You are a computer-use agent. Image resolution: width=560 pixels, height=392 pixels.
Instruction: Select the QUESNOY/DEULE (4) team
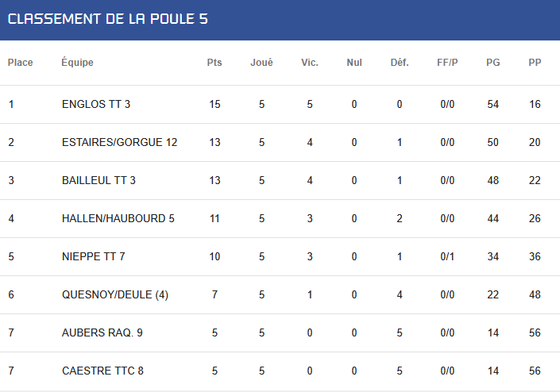(x=115, y=294)
